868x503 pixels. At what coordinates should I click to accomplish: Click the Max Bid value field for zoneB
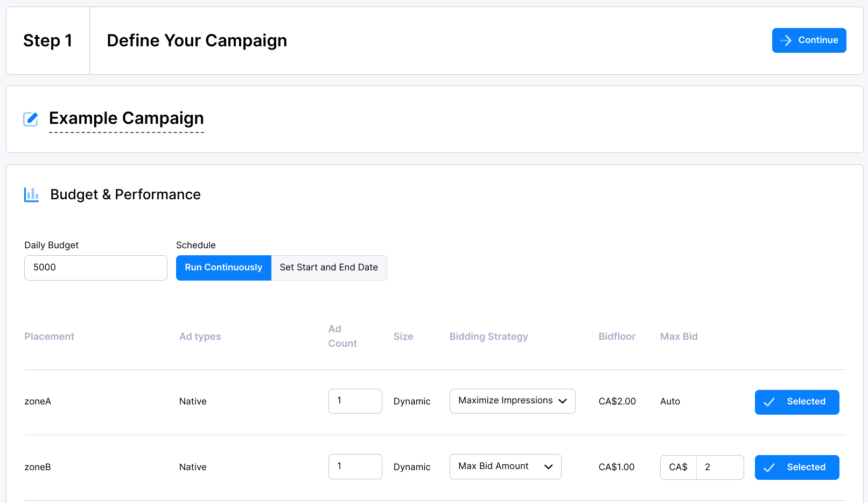coord(720,467)
